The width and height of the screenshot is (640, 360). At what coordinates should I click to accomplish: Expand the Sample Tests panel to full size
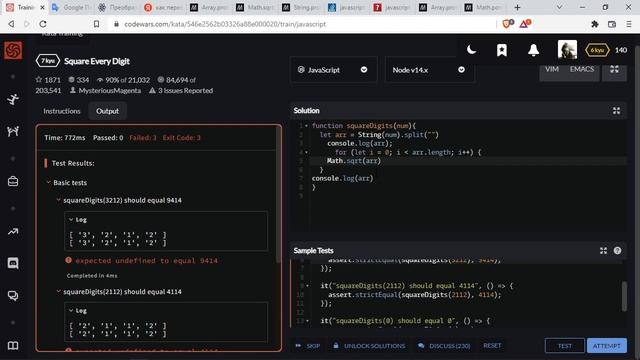tap(603, 251)
